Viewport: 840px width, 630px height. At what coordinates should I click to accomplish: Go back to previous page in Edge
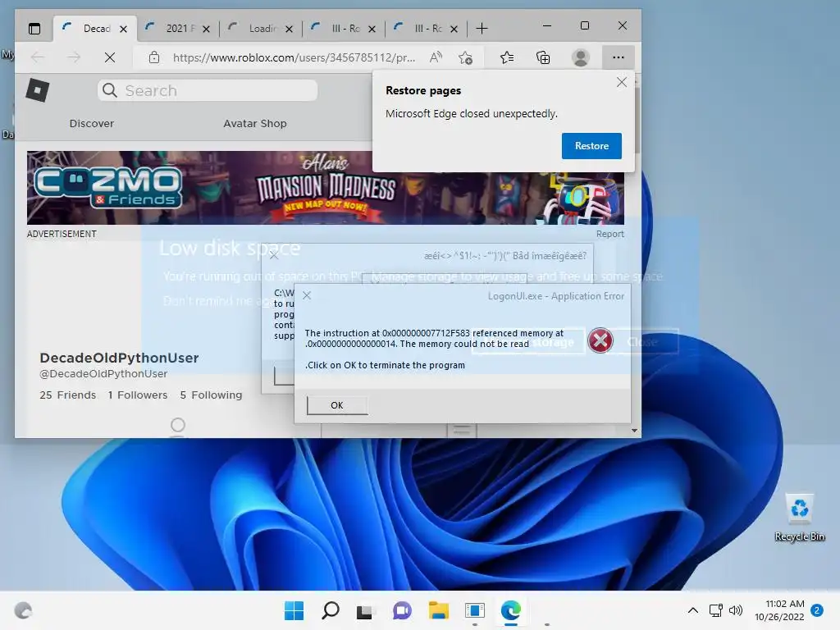(x=38, y=57)
